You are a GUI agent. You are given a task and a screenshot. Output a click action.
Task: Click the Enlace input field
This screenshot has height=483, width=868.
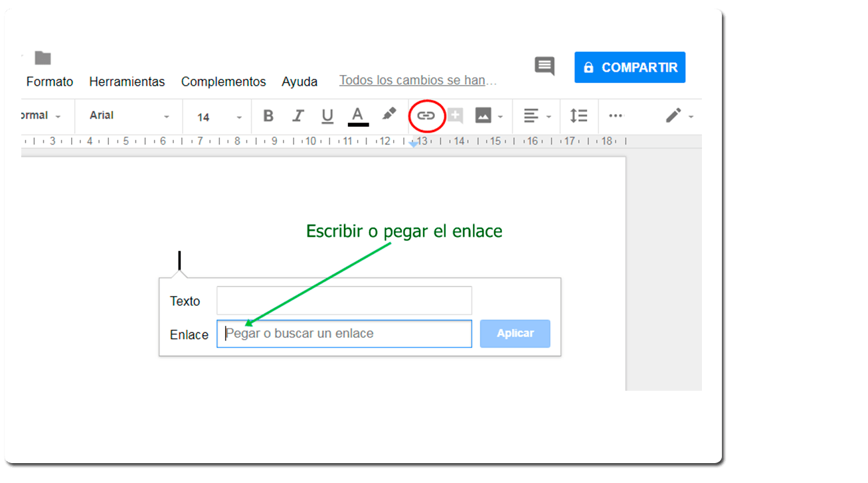click(x=344, y=334)
